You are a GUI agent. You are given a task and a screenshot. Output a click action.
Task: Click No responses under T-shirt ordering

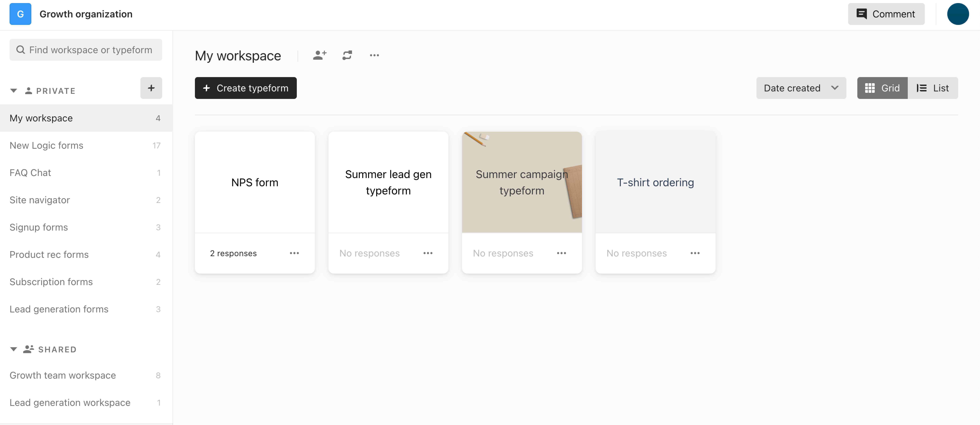(637, 253)
